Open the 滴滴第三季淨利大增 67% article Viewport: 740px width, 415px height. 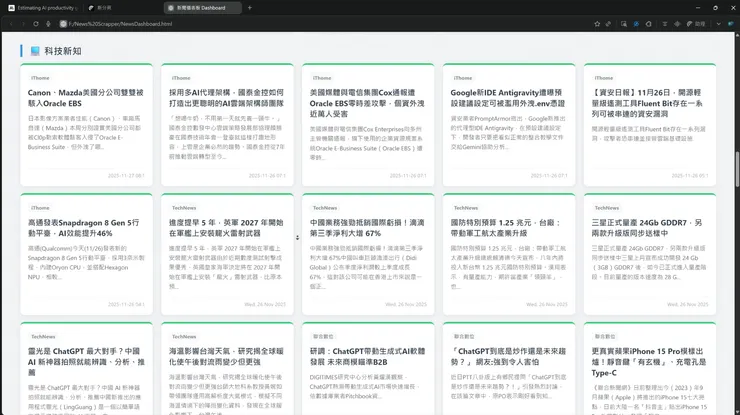coord(367,228)
